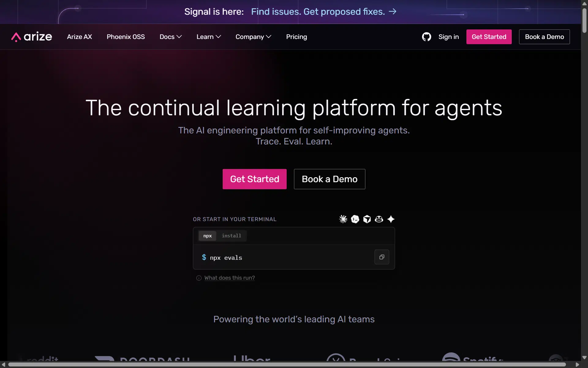The image size is (588, 368).
Task: Open the GitHub icon link in header
Action: tap(426, 37)
